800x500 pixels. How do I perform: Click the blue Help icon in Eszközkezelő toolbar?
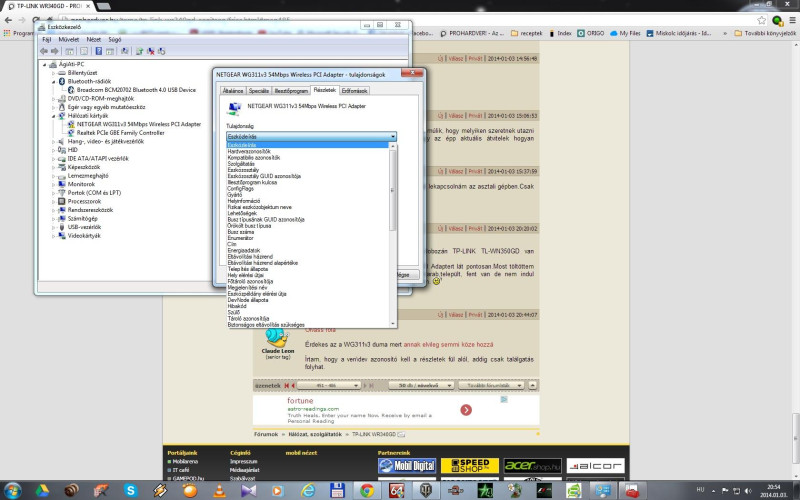98,51
